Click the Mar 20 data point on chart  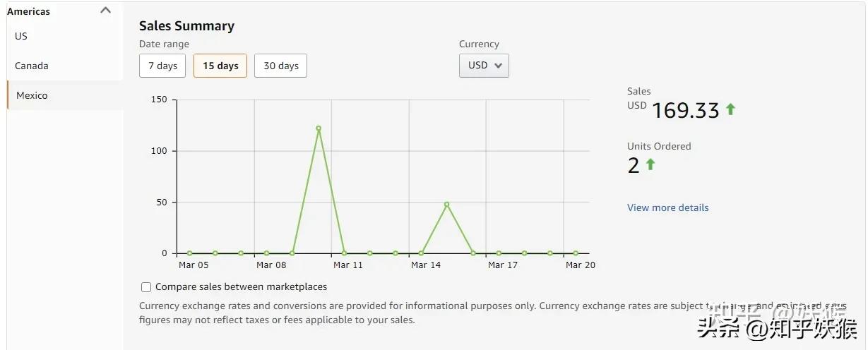(x=576, y=253)
